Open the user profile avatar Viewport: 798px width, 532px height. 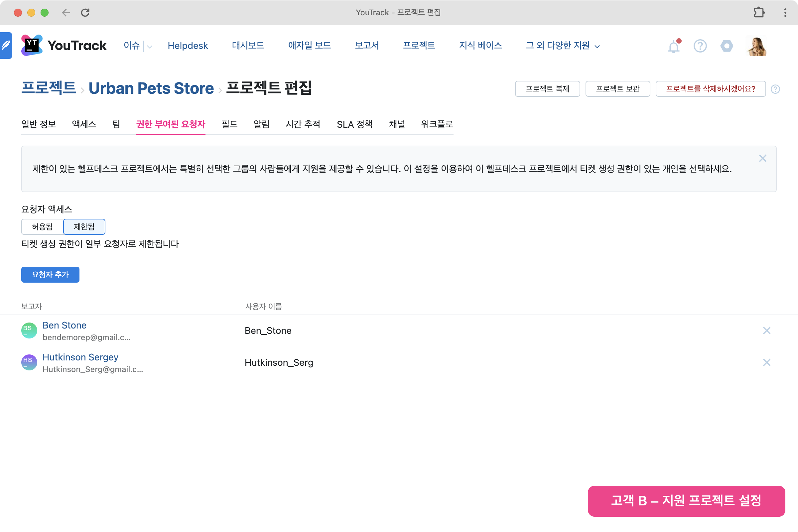pos(757,46)
